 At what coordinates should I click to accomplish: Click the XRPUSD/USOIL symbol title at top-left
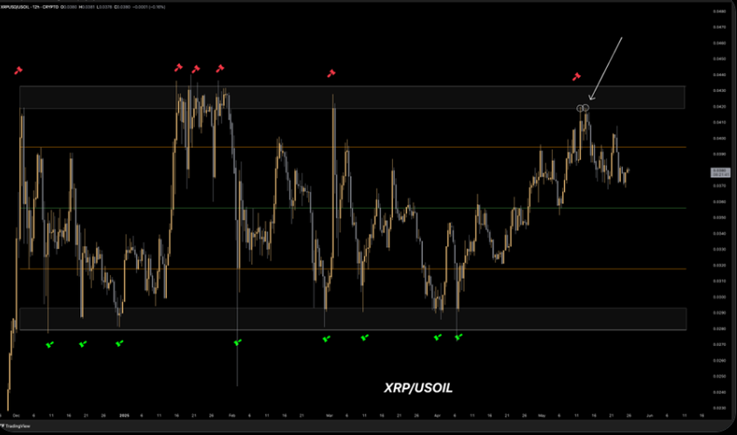click(x=22, y=8)
